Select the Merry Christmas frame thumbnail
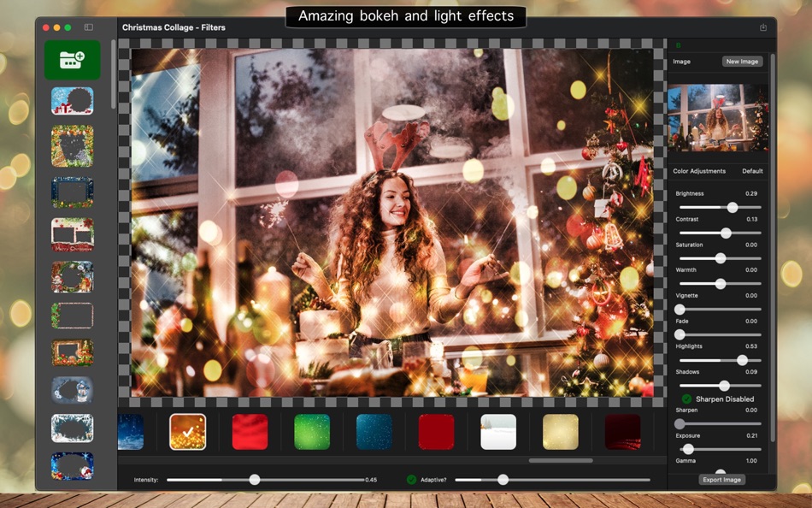Viewport: 812px width, 508px height. point(73,234)
